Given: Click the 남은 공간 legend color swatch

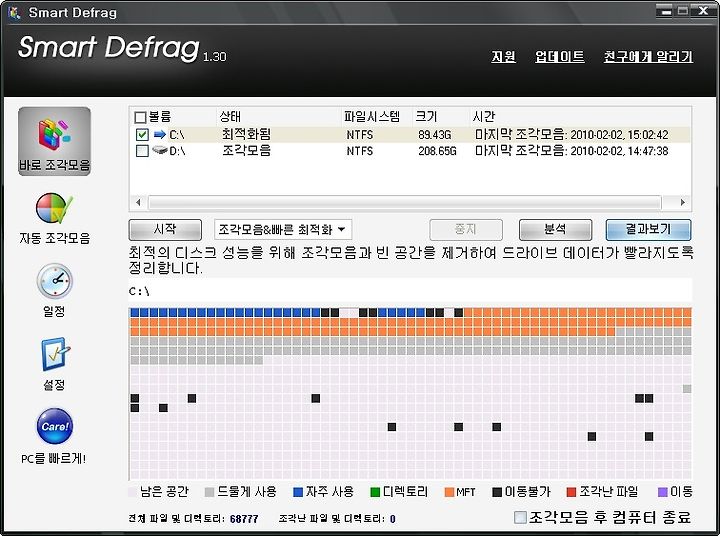Looking at the screenshot, I should coord(132,492).
